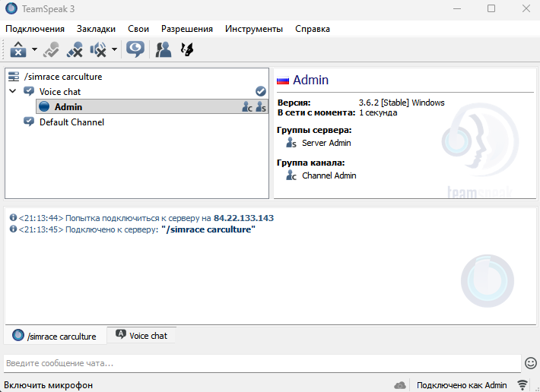Viewport: 540px width, 392px height.
Task: Click the TeamSpeak logo in title bar
Action: point(11,8)
